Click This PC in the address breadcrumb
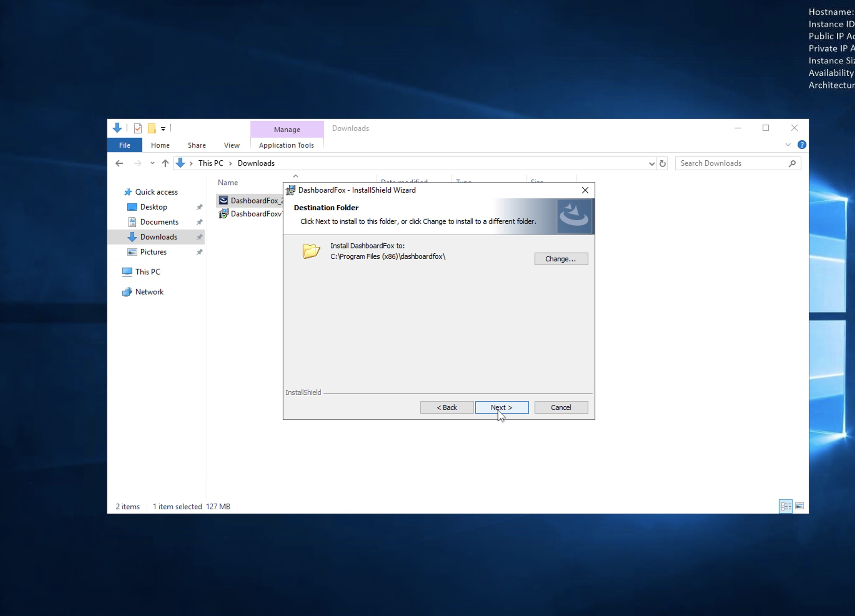The image size is (855, 616). coord(211,163)
